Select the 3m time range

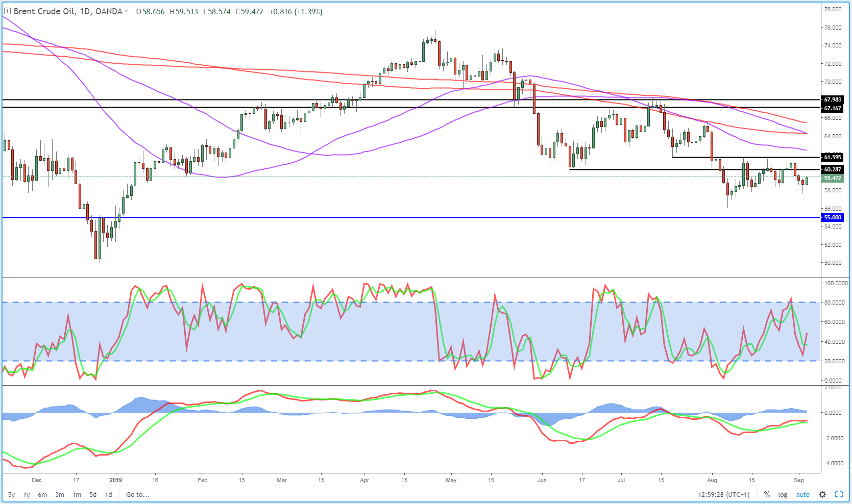[60, 494]
